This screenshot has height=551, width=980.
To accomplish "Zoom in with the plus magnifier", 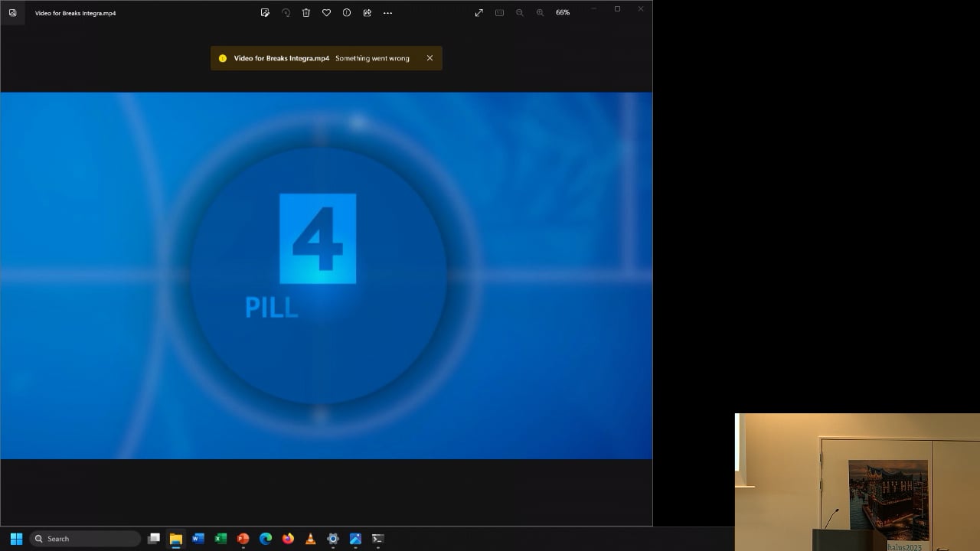I will coord(541,13).
